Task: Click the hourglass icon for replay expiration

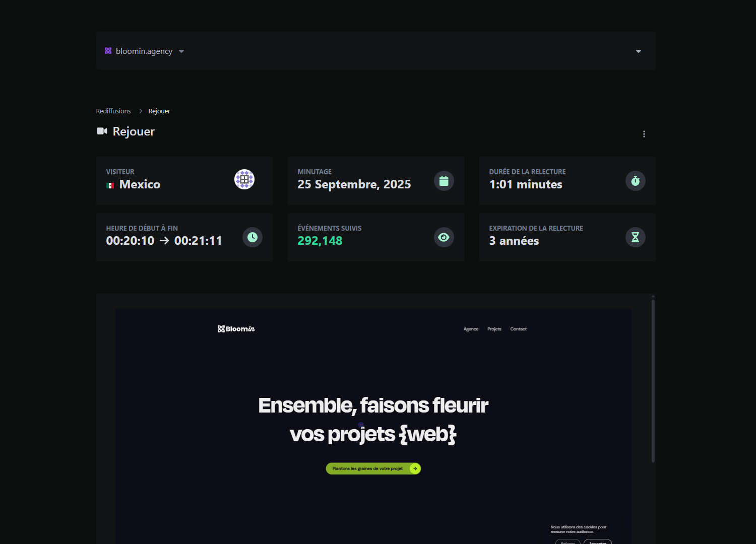Action: [x=635, y=237]
